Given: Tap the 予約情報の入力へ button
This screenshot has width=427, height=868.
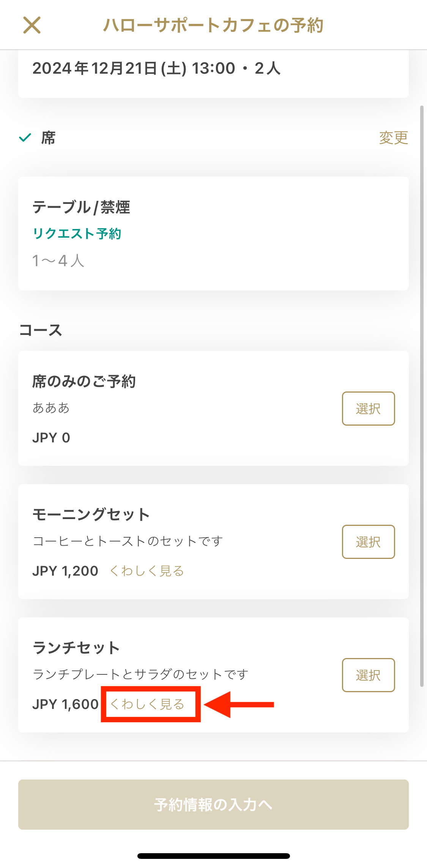Looking at the screenshot, I should pyautogui.click(x=213, y=804).
